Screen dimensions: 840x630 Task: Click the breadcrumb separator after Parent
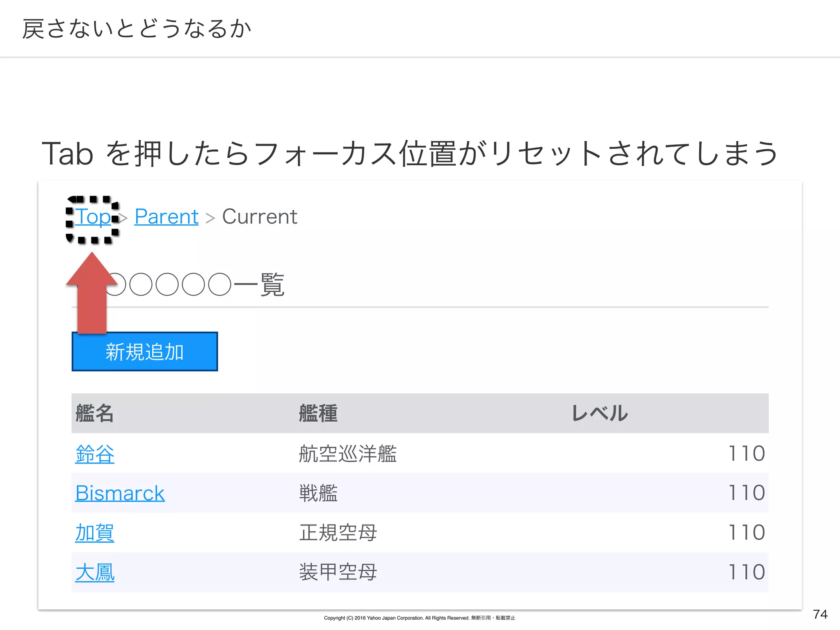coord(210,218)
